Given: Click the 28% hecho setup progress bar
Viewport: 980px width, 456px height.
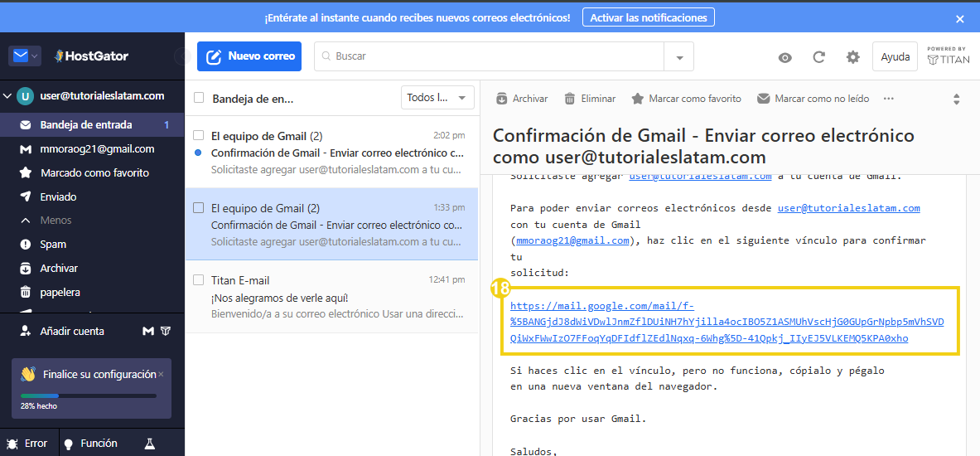Looking at the screenshot, I should point(88,396).
